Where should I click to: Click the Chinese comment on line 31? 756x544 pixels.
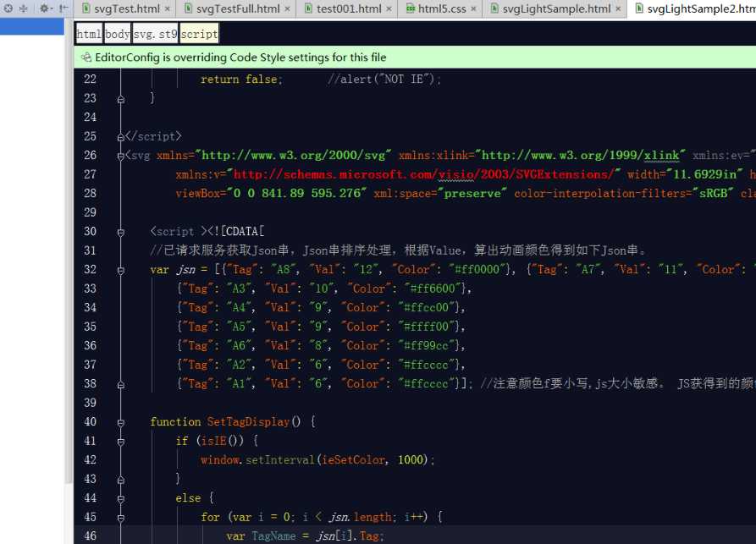[x=398, y=250]
